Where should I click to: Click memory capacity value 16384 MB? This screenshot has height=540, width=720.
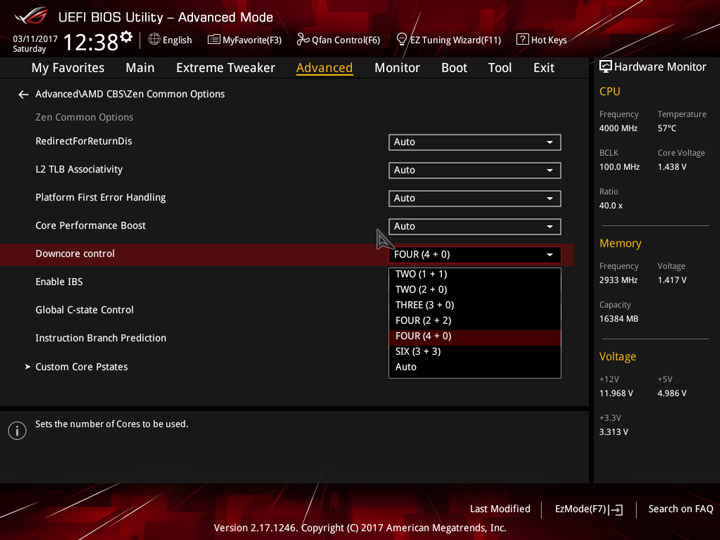(x=619, y=319)
